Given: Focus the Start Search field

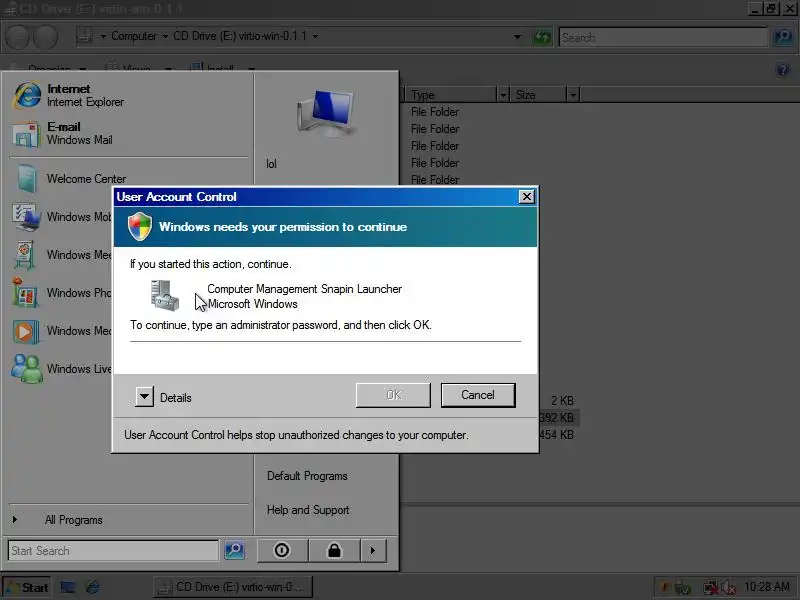Looking at the screenshot, I should [113, 551].
